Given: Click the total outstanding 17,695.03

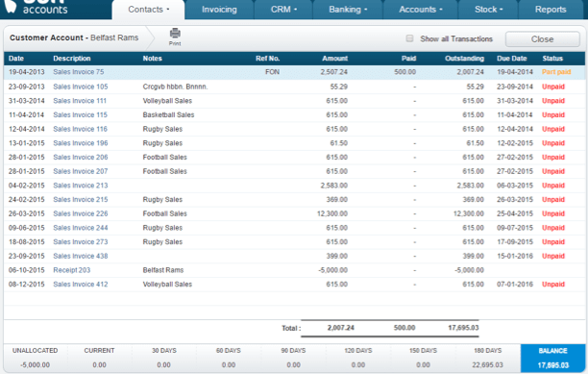Looking at the screenshot, I should [463, 328].
